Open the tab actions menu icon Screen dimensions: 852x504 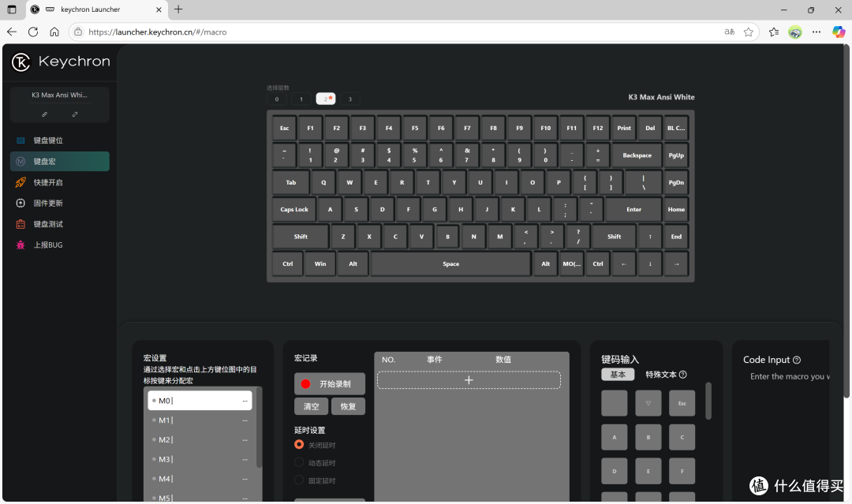(x=12, y=9)
